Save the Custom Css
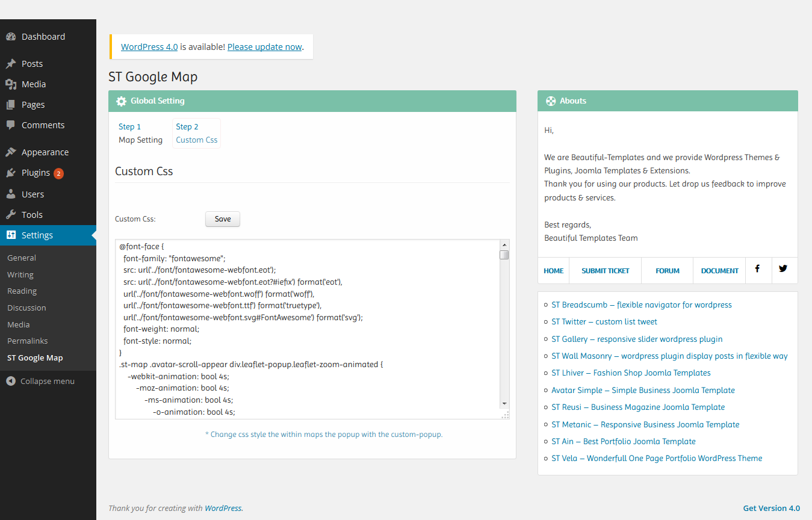This screenshot has width=812, height=520. (223, 219)
